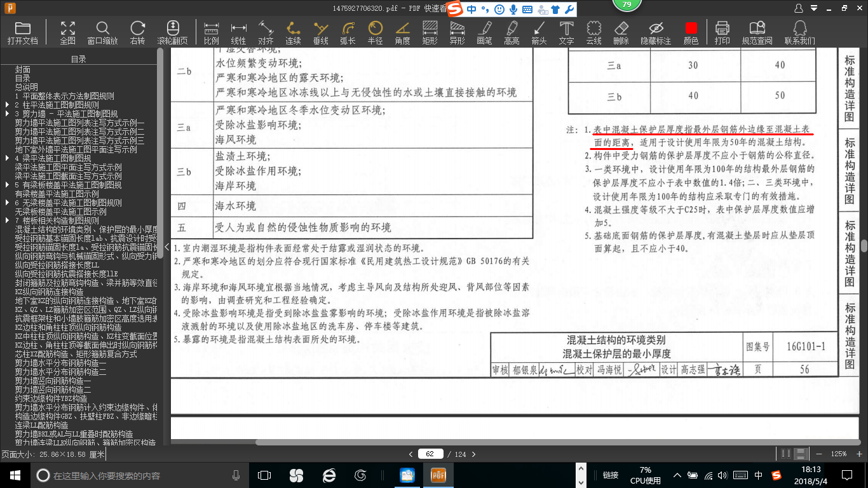Open the red 颜色 color swatch

pos(691,29)
